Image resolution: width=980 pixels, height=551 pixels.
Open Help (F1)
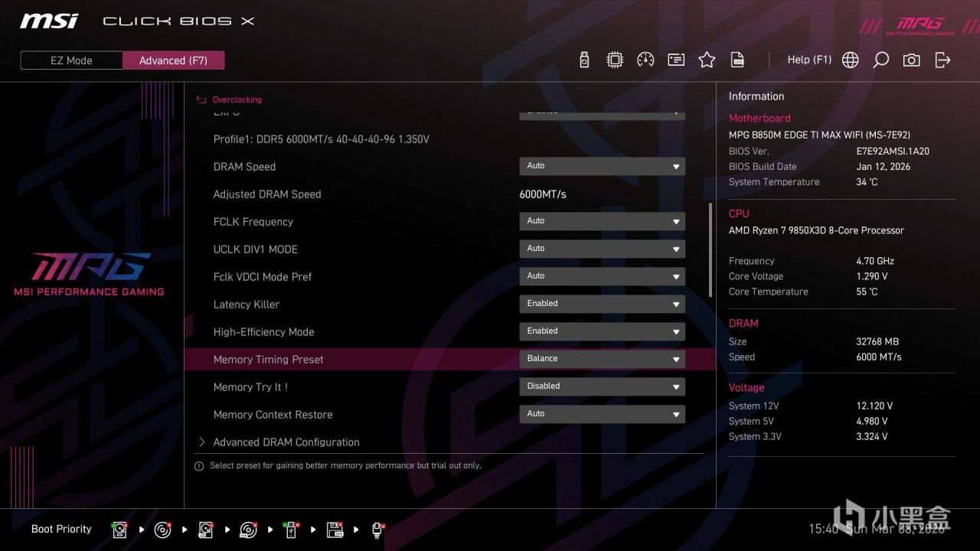click(809, 60)
